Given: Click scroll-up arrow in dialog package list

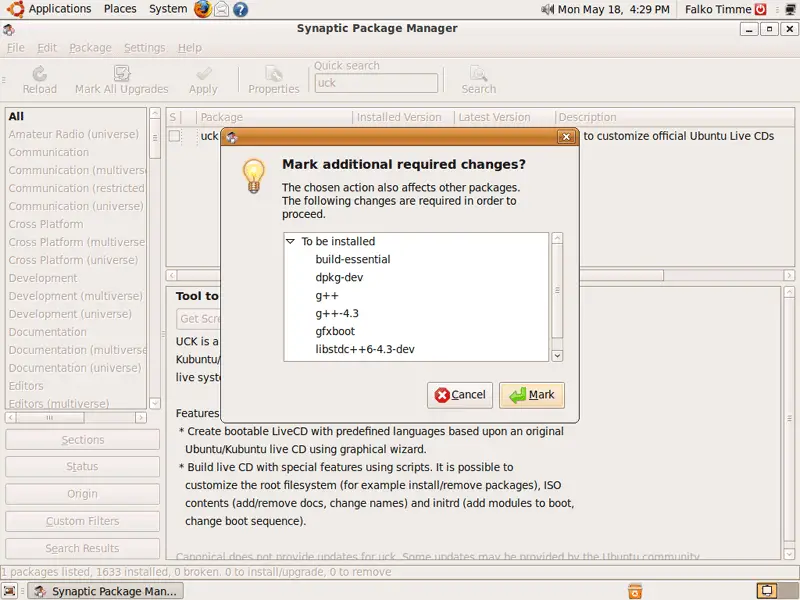Looking at the screenshot, I should click(557, 238).
